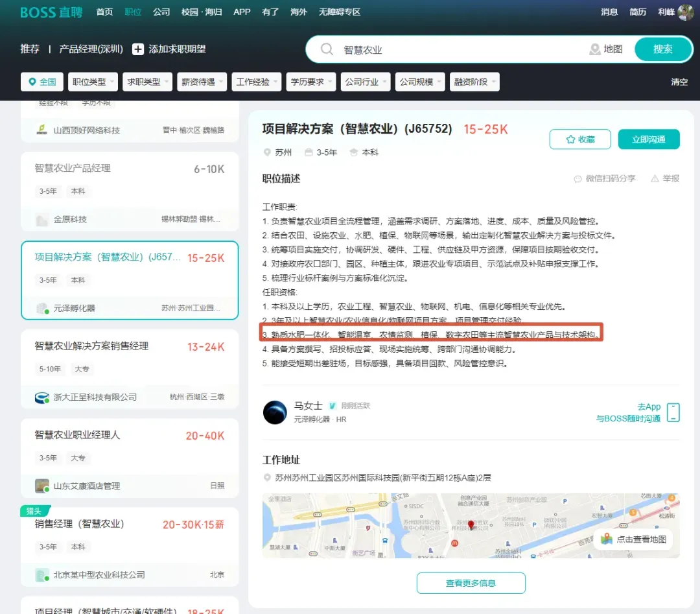
Task: Open the 全国 city selector
Action: point(42,82)
